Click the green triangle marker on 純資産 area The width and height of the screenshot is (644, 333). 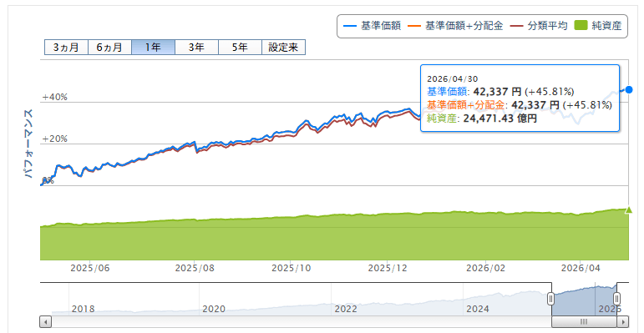628,210
